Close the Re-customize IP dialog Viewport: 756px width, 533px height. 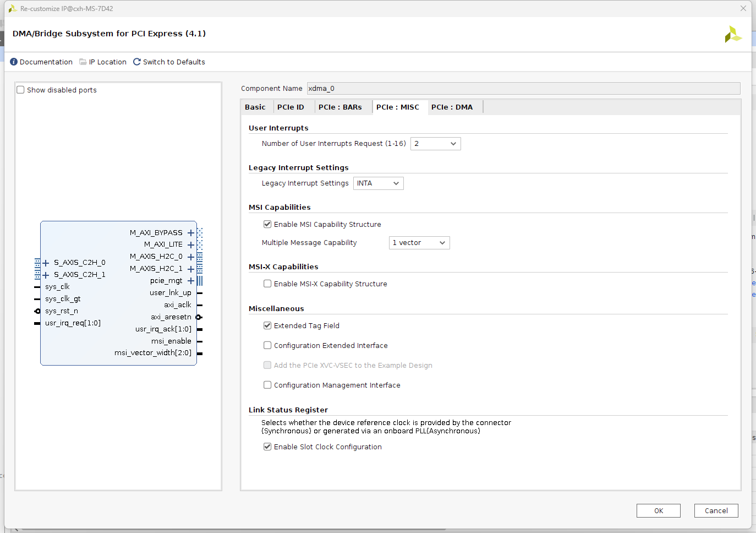coord(743,8)
